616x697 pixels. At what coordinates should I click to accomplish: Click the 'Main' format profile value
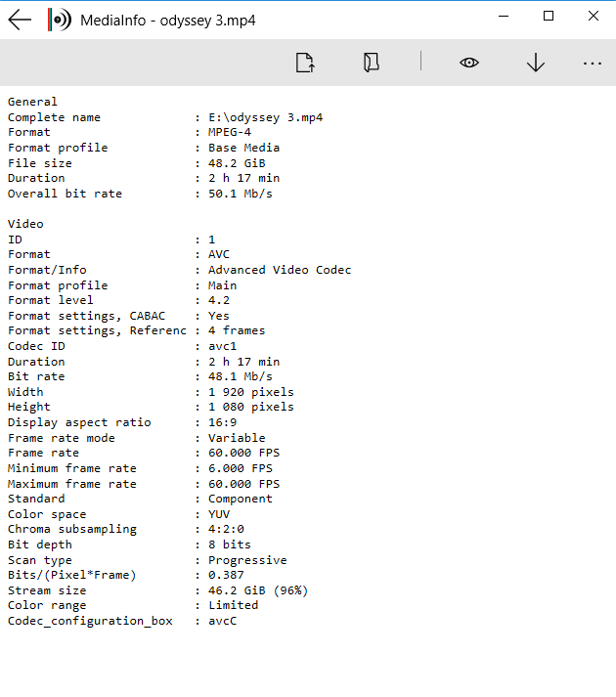(222, 285)
